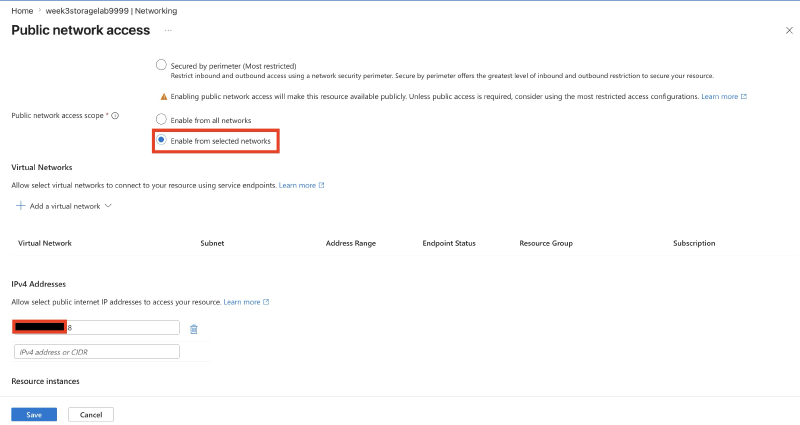Close the Public network access pane

pyautogui.click(x=789, y=31)
